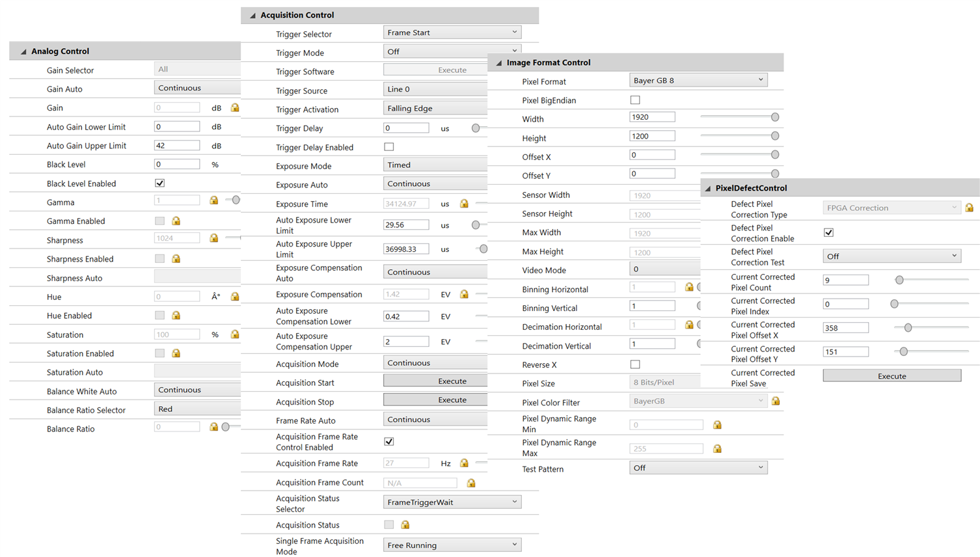Click the lock icon beside Acquisition Frame Rate
The height and width of the screenshot is (557, 980).
pyautogui.click(x=464, y=463)
